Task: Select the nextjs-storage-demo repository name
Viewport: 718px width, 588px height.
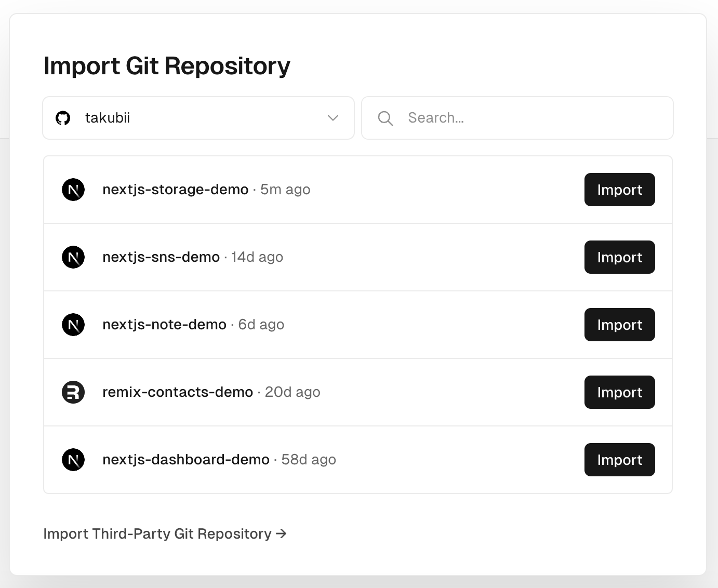Action: pos(176,190)
